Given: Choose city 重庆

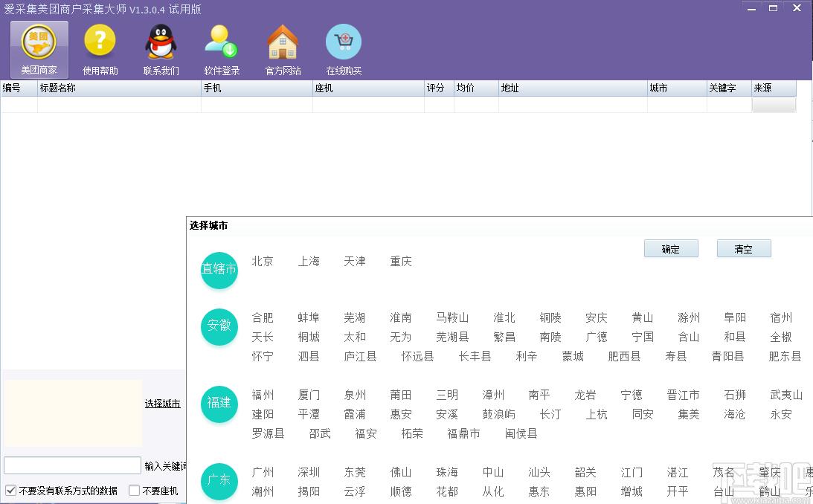Looking at the screenshot, I should [401, 261].
